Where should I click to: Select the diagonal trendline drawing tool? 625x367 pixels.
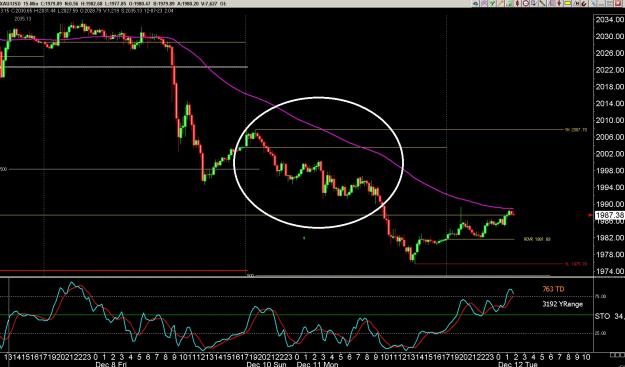[543, 4]
